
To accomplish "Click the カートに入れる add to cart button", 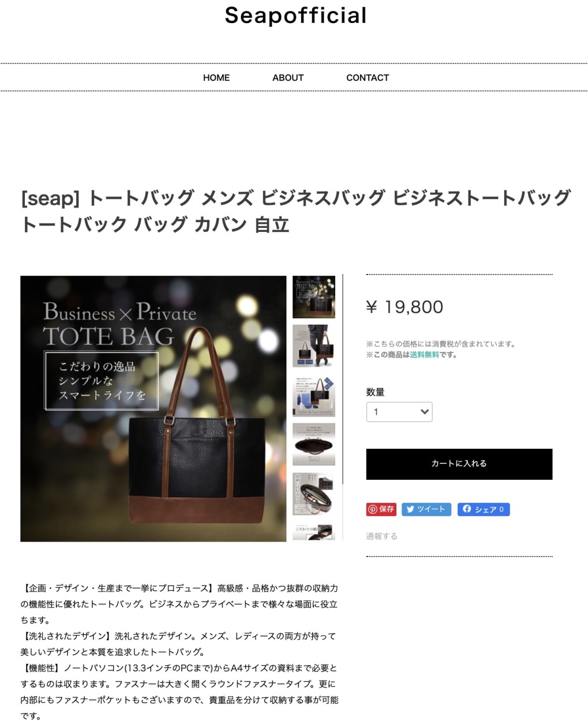I will [x=459, y=464].
